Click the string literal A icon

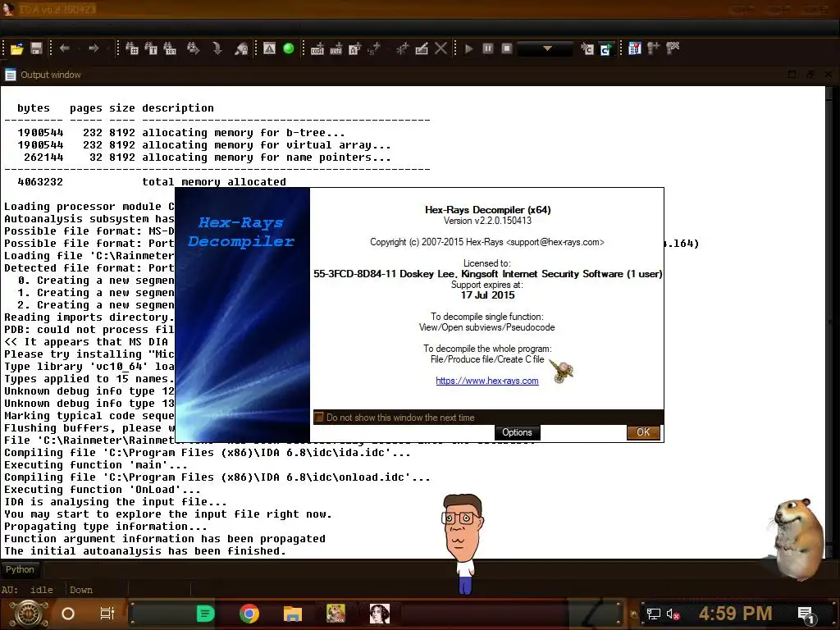pyautogui.click(x=354, y=48)
